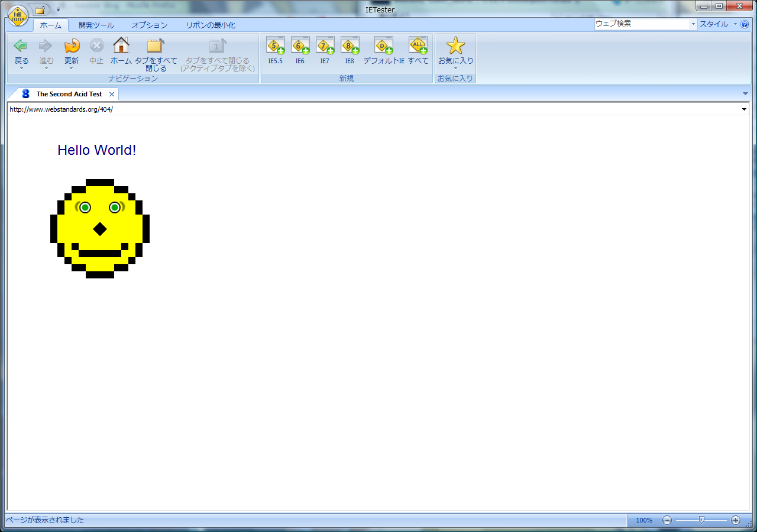
Task: Click the Hello World! heading text
Action: pos(97,150)
